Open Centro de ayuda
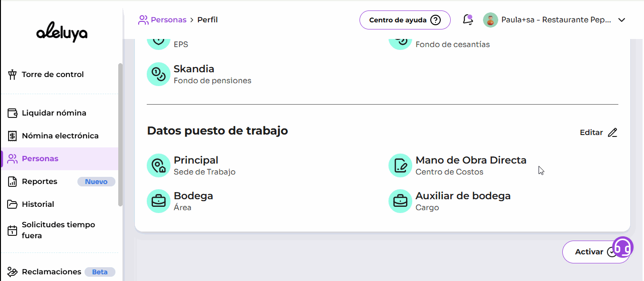 pyautogui.click(x=405, y=20)
